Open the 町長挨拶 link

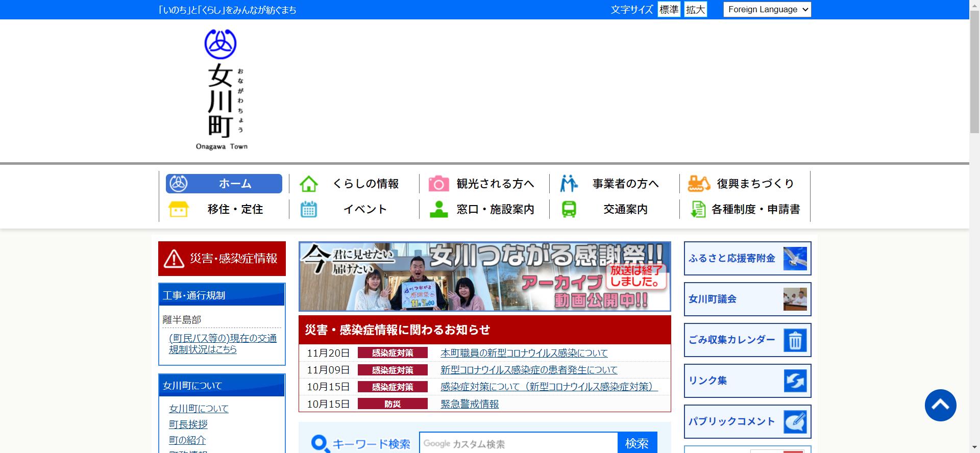point(188,424)
